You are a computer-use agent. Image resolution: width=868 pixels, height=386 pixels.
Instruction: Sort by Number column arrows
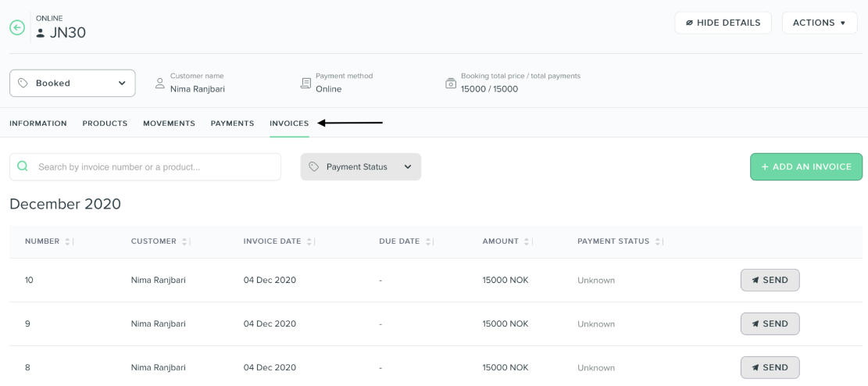pyautogui.click(x=67, y=241)
